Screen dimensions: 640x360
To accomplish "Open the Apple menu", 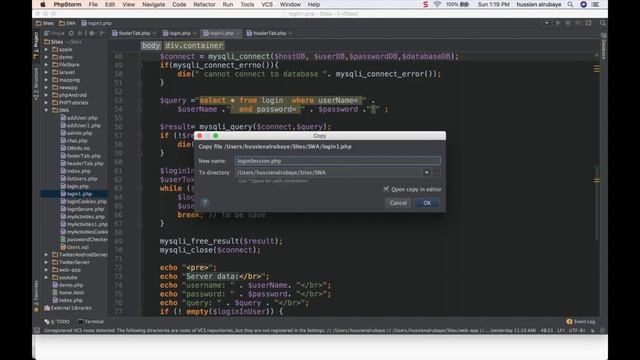I will (42, 4).
